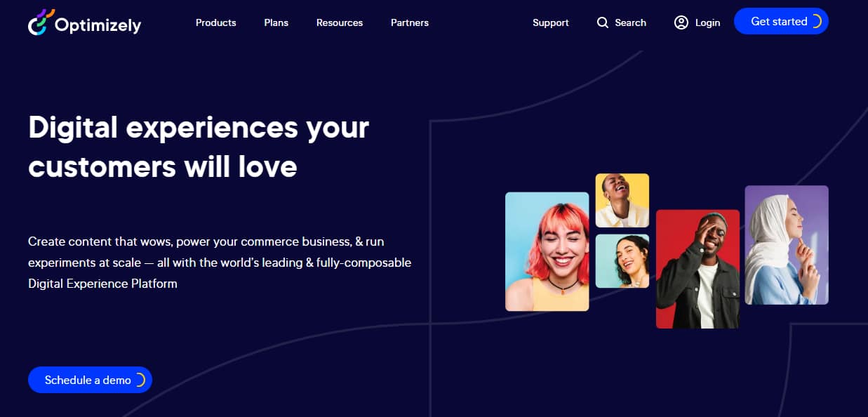This screenshot has width=868, height=417.
Task: Open the Products menu
Action: point(215,22)
